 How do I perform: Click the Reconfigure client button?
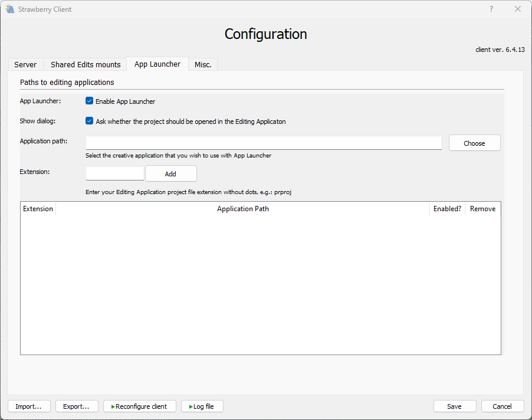point(140,406)
